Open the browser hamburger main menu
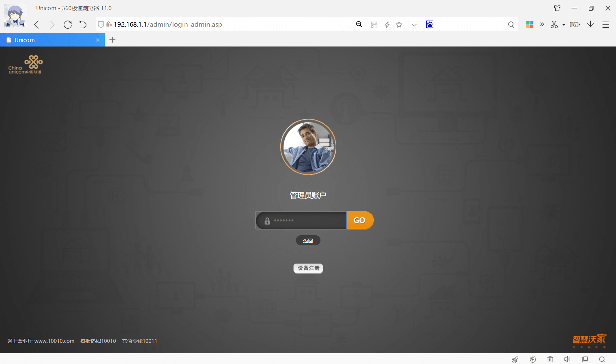 [606, 25]
